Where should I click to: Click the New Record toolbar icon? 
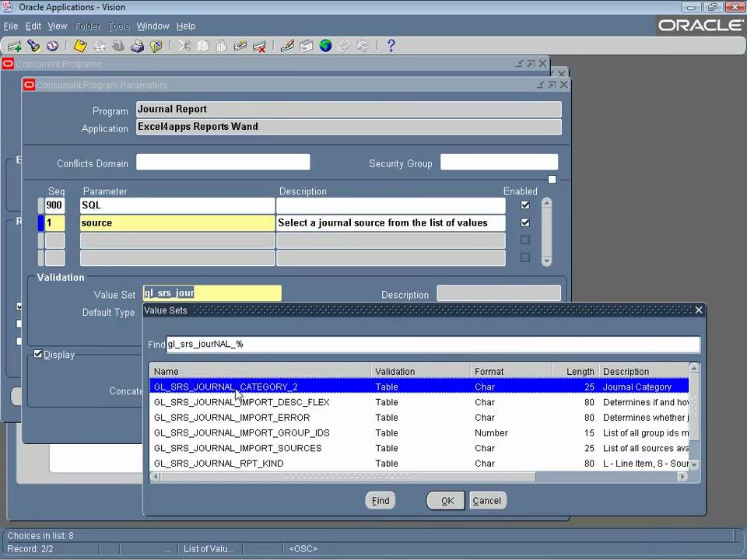pyautogui.click(x=14, y=46)
